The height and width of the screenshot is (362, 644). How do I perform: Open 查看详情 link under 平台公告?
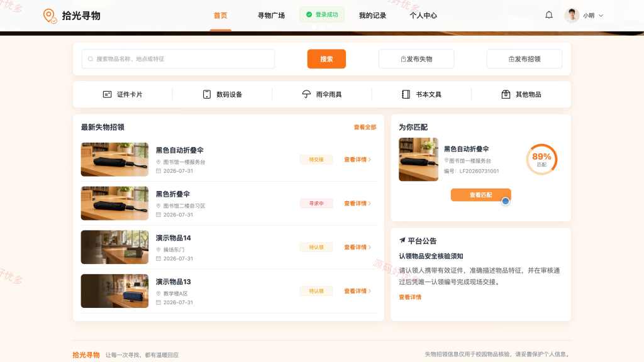pyautogui.click(x=410, y=297)
